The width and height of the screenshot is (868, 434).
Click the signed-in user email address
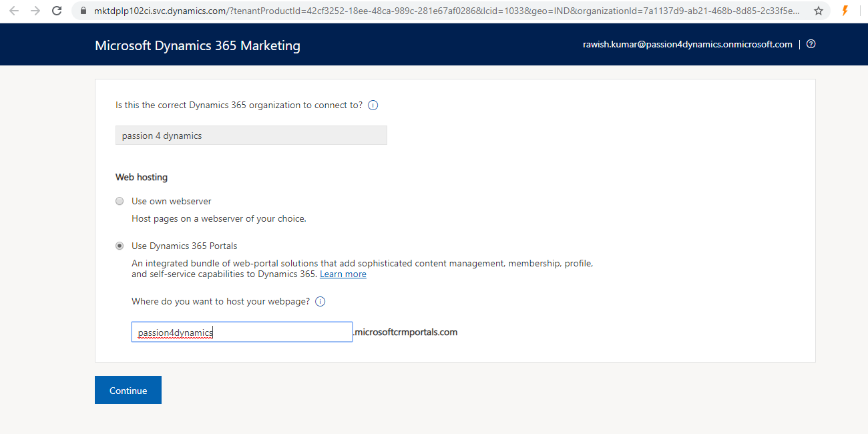[x=687, y=45]
